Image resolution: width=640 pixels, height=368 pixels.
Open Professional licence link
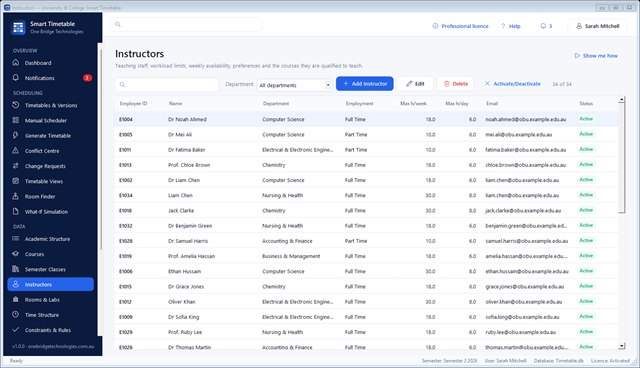tap(460, 26)
